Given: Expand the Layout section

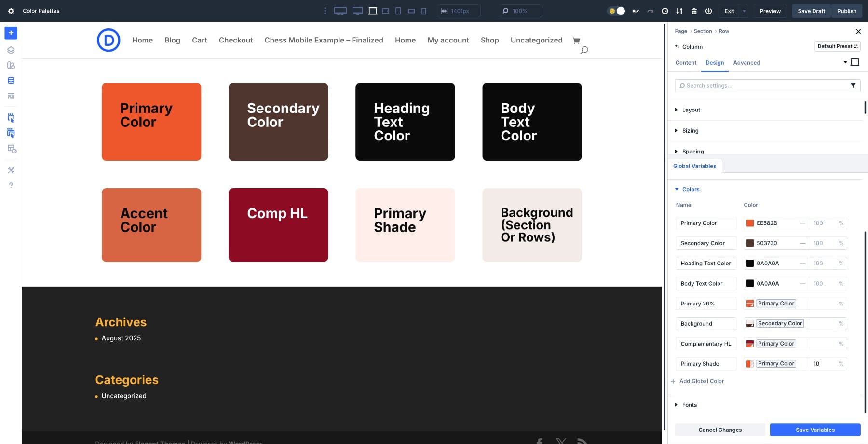Looking at the screenshot, I should coord(691,110).
